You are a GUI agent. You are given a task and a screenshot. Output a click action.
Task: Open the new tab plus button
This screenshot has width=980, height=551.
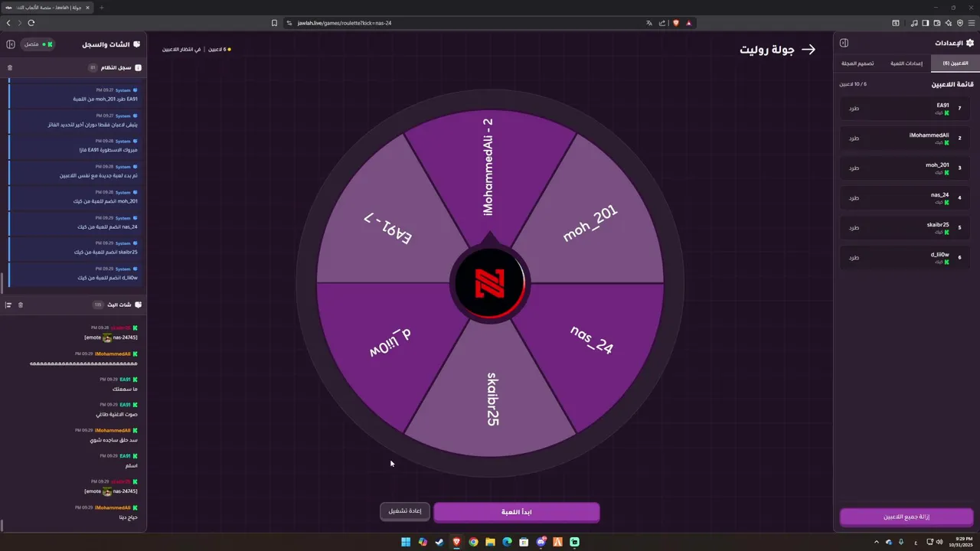tap(102, 8)
